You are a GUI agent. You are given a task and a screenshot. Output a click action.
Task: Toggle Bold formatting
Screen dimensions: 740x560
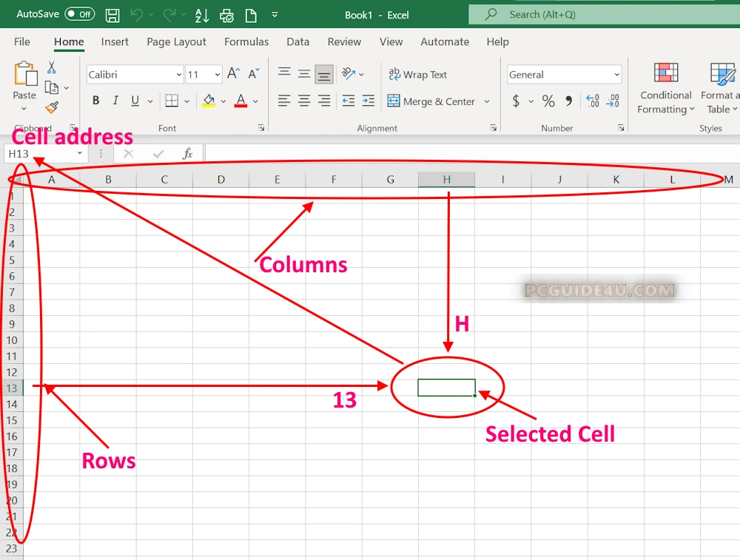click(x=95, y=101)
